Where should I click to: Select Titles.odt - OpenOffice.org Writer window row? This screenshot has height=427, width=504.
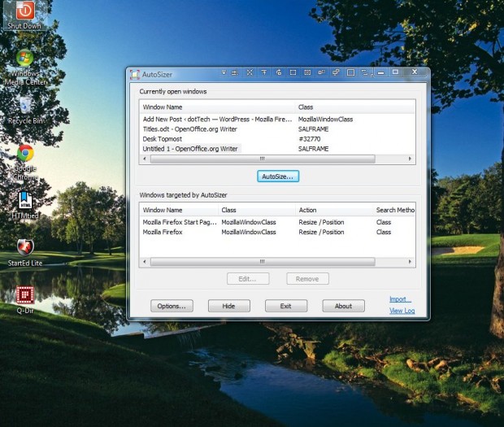(x=190, y=129)
